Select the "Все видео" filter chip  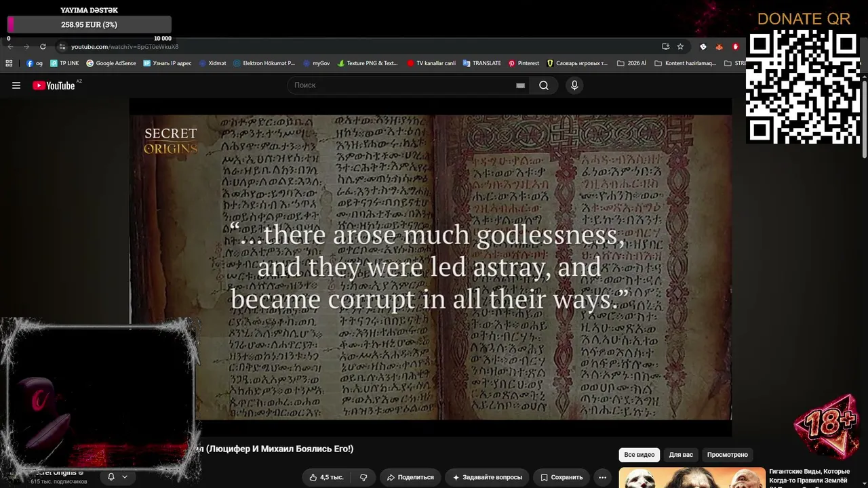coord(639,455)
